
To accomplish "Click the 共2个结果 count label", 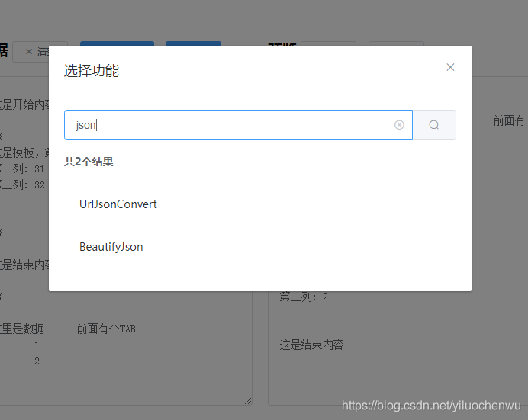I will point(89,162).
